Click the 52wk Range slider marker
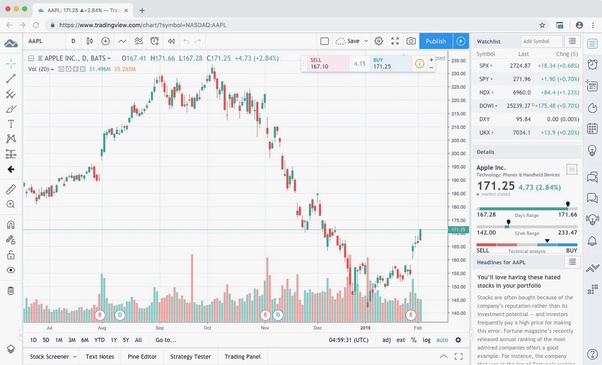Screen dimensions: 602x365 click(x=508, y=222)
